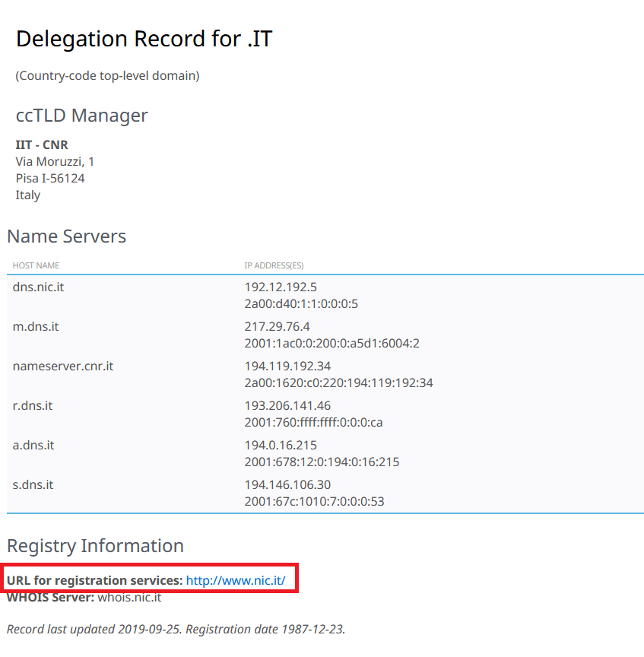
Task: Select IPv6 address 2a00:1620:c0:220:194:119:192:34
Action: point(338,382)
